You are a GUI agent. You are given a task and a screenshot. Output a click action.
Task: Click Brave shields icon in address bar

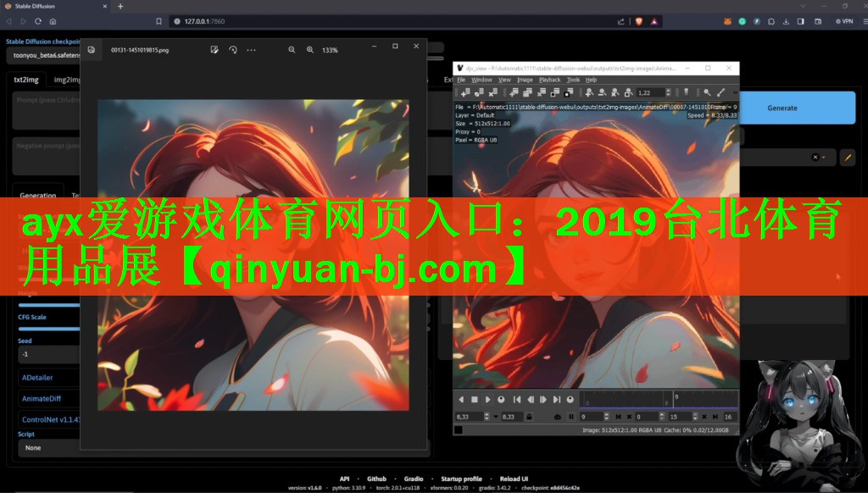point(639,21)
